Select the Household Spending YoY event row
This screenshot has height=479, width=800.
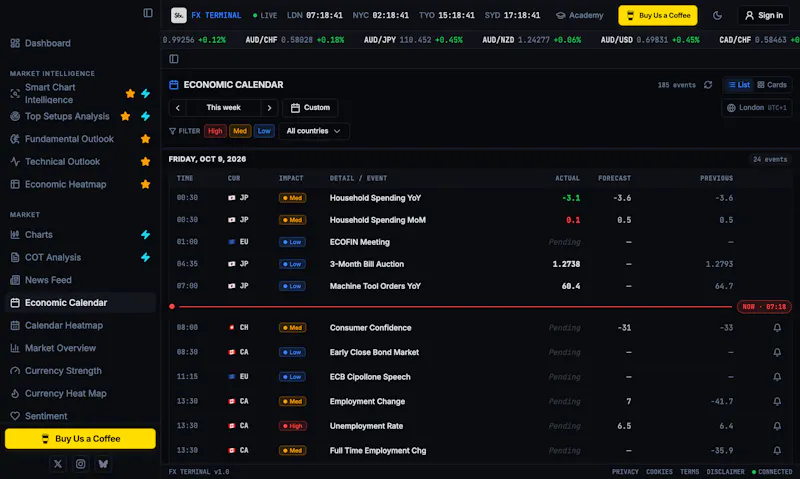click(480, 198)
